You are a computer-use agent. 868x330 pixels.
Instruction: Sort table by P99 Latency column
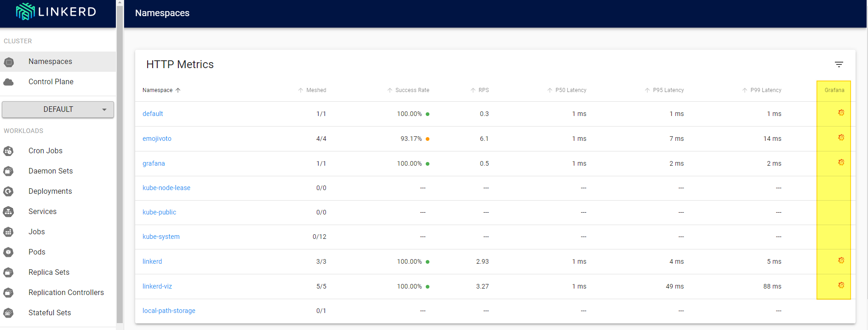click(x=761, y=90)
